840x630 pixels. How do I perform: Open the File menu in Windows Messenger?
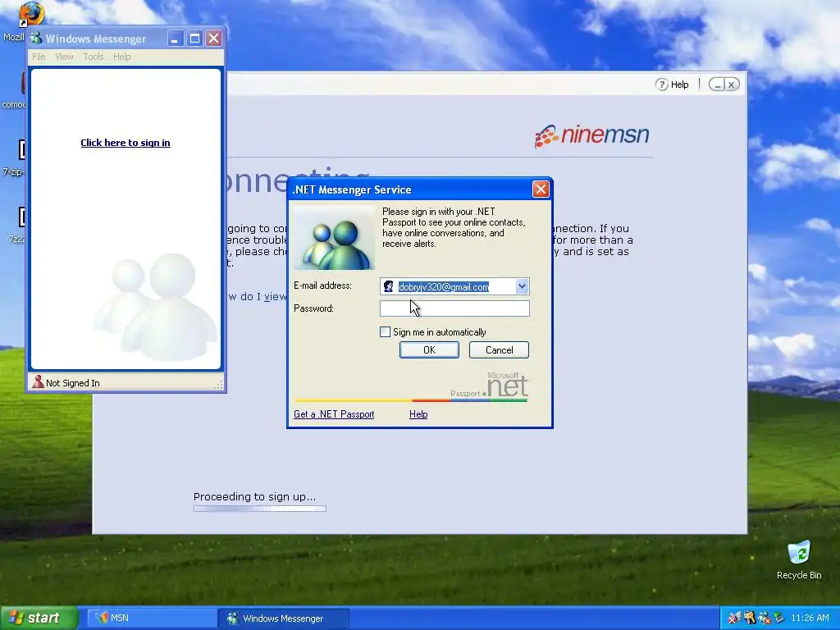[x=39, y=57]
